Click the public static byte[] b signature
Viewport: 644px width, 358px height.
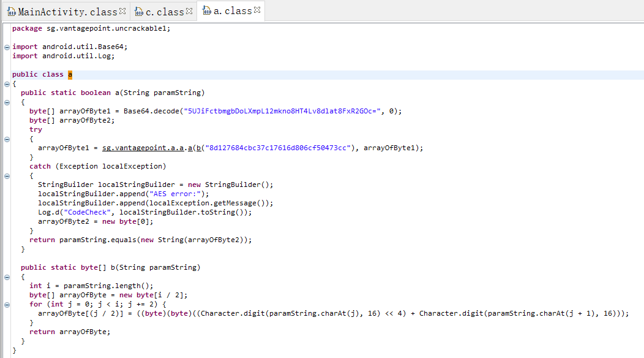pos(110,267)
